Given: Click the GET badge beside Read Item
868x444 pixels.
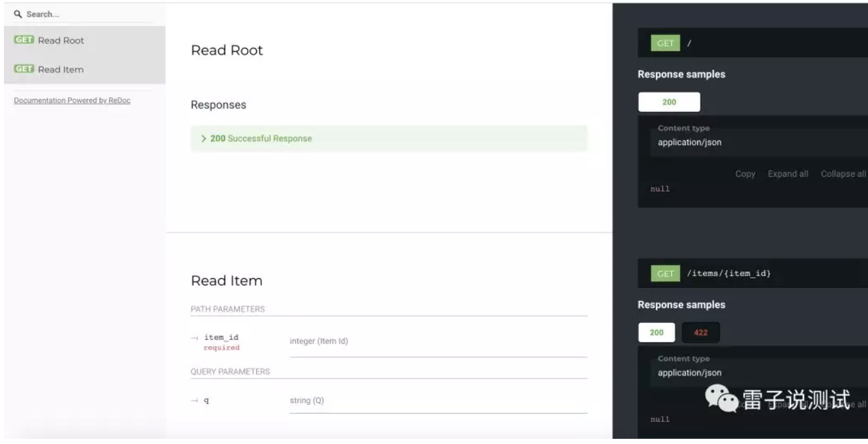Looking at the screenshot, I should point(24,69).
